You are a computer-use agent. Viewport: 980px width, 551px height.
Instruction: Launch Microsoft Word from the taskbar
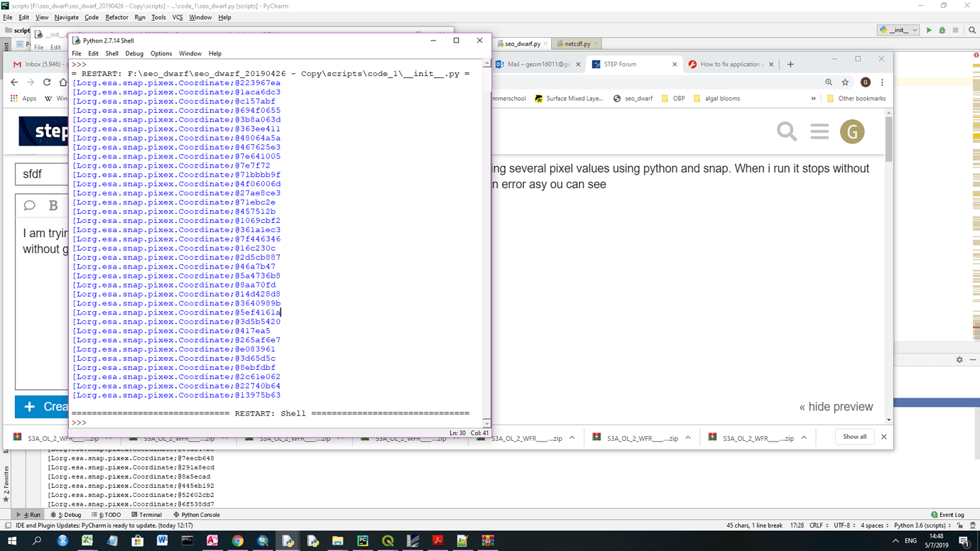(162, 541)
